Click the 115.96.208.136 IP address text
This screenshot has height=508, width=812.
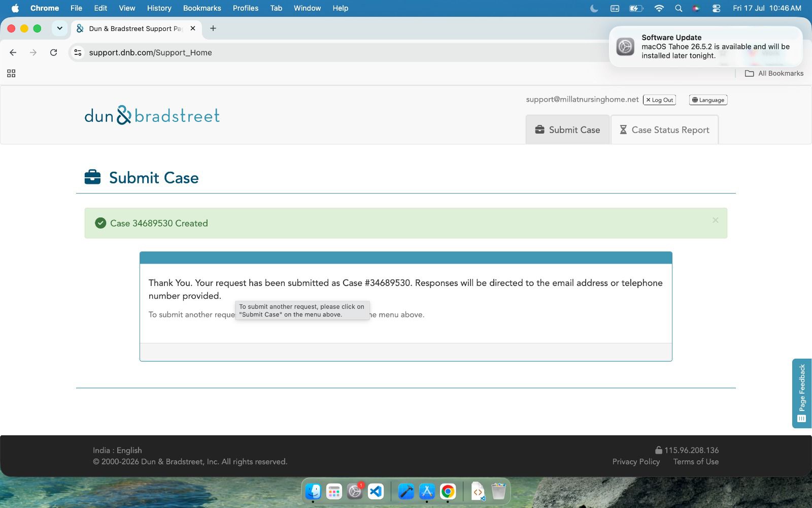pos(691,450)
